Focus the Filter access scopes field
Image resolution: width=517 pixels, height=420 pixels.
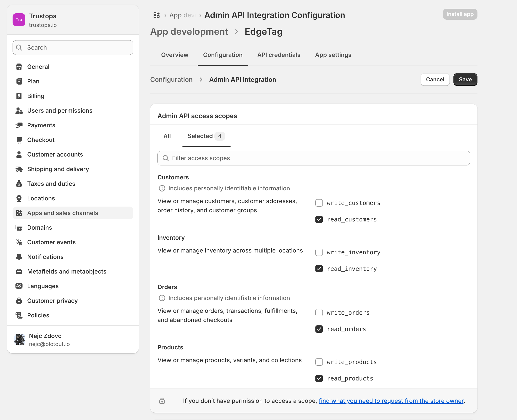pyautogui.click(x=314, y=158)
